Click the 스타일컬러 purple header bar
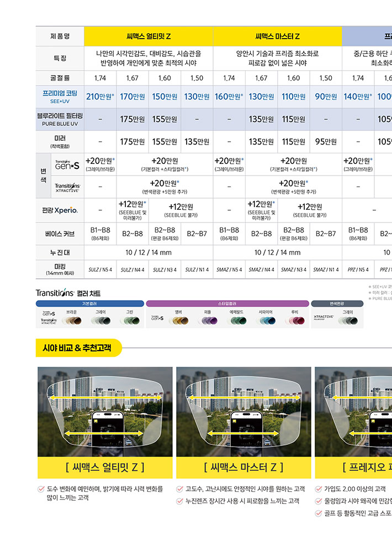 pyautogui.click(x=227, y=304)
